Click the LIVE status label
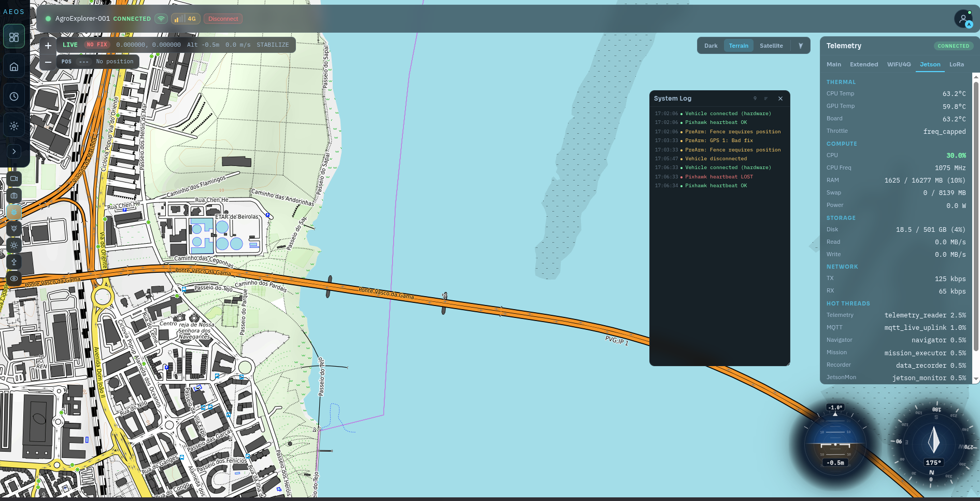Screen dimensions: 980x501 [x=70, y=45]
